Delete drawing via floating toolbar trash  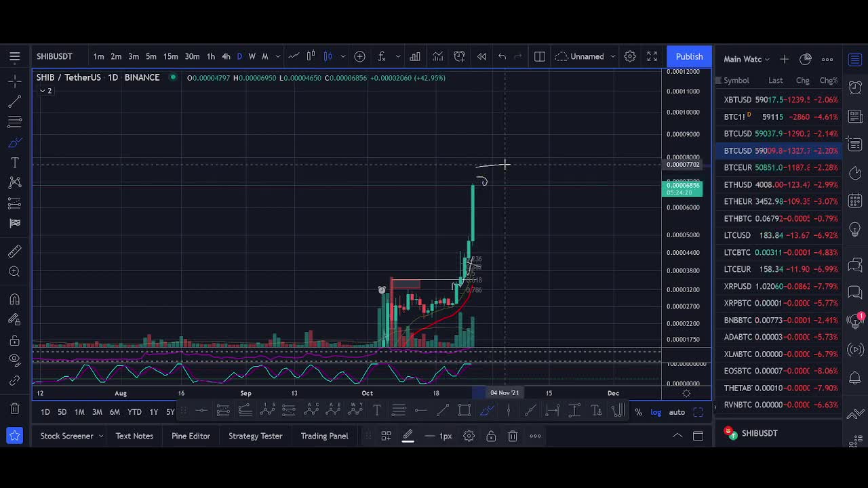[x=513, y=436]
